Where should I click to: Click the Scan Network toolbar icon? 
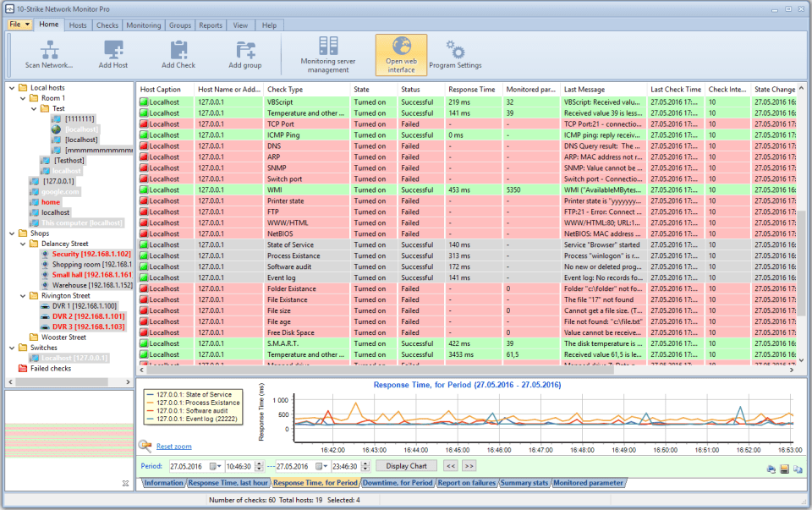point(49,49)
